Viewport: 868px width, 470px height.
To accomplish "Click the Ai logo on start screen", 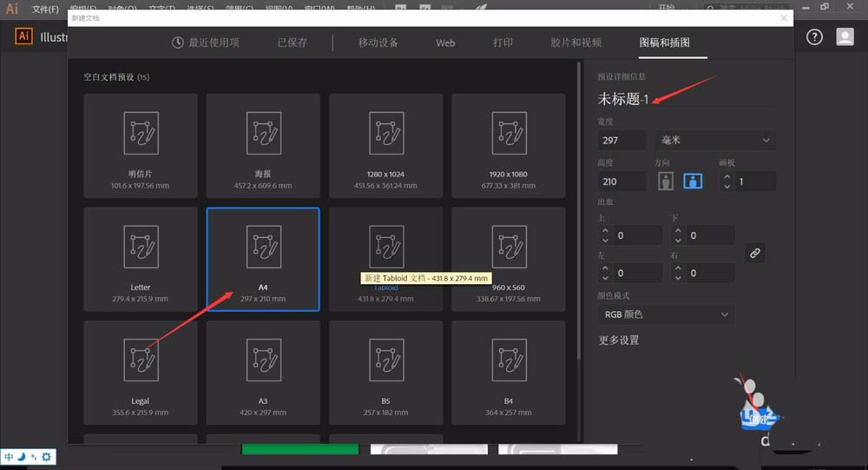I will point(23,36).
